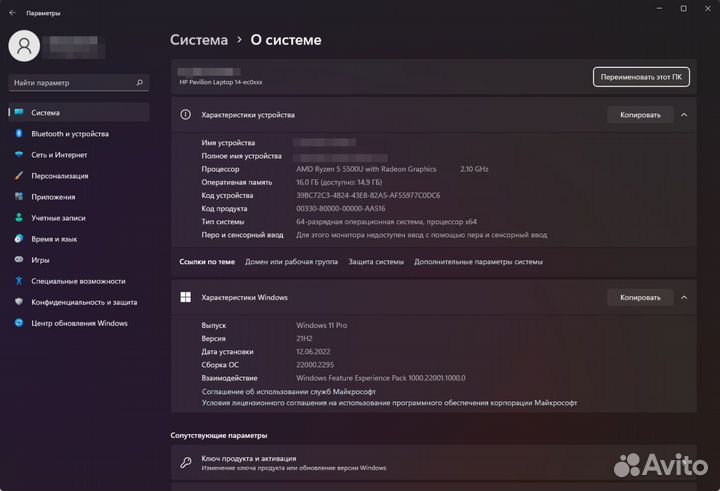The height and width of the screenshot is (491, 720).
Task: Open 'Bluetooth и устройства' section
Action: pos(79,134)
